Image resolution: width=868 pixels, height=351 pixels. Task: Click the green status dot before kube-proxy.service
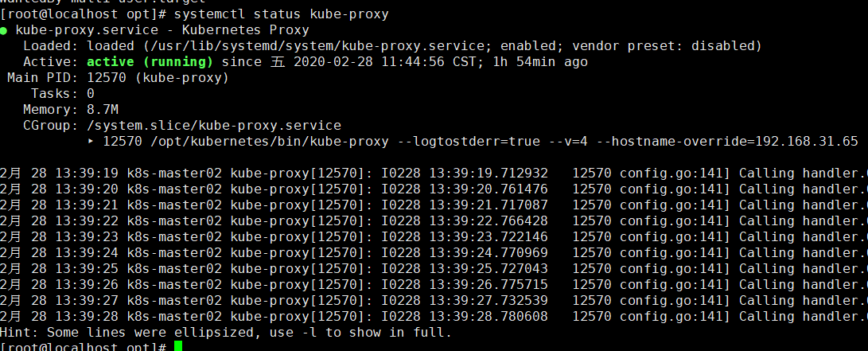coord(4,30)
